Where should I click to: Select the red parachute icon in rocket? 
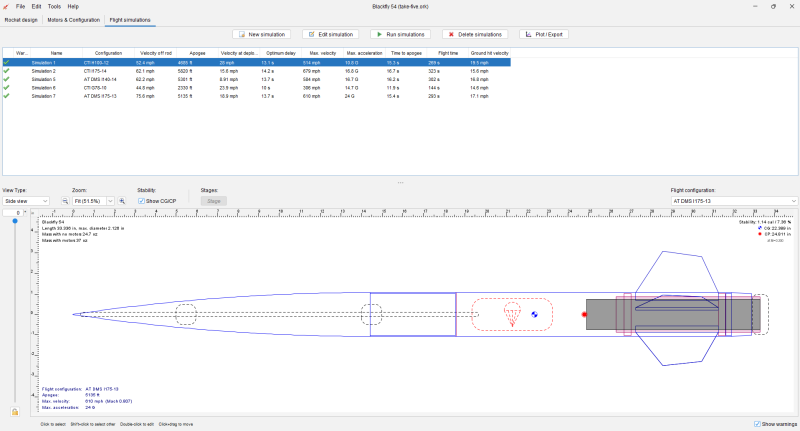click(x=512, y=314)
